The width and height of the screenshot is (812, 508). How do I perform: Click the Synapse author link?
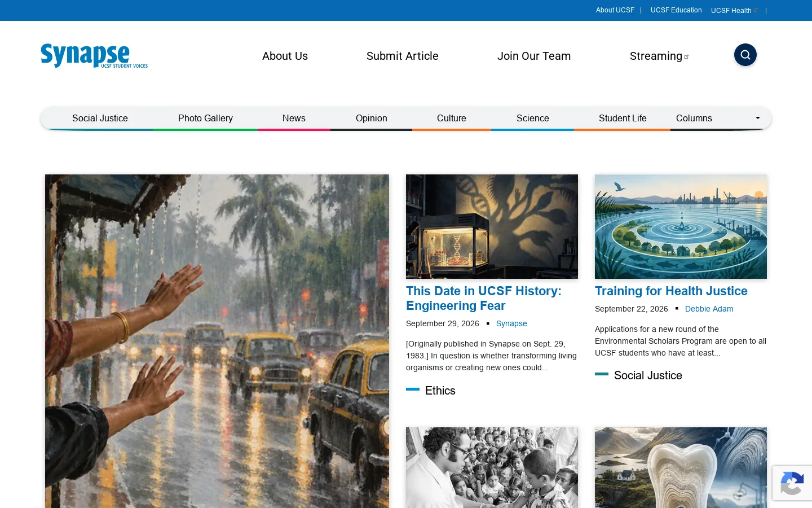[511, 323]
